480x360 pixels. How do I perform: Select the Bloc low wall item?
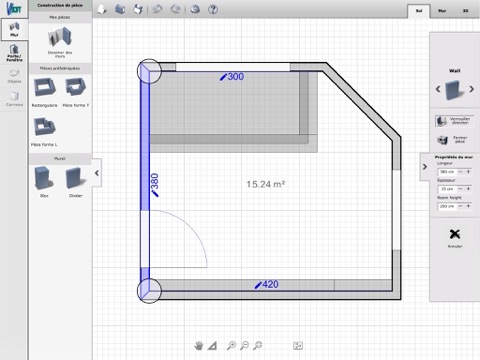coord(44,182)
